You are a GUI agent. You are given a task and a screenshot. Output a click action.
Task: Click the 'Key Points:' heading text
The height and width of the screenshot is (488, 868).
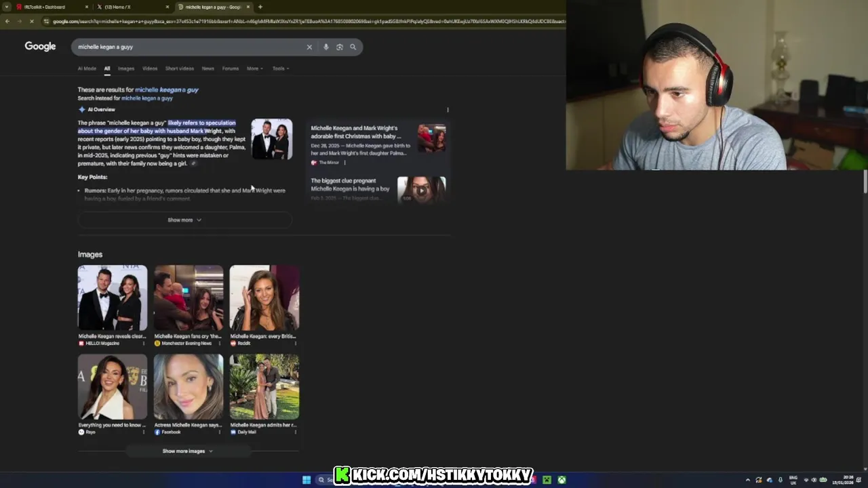click(93, 177)
